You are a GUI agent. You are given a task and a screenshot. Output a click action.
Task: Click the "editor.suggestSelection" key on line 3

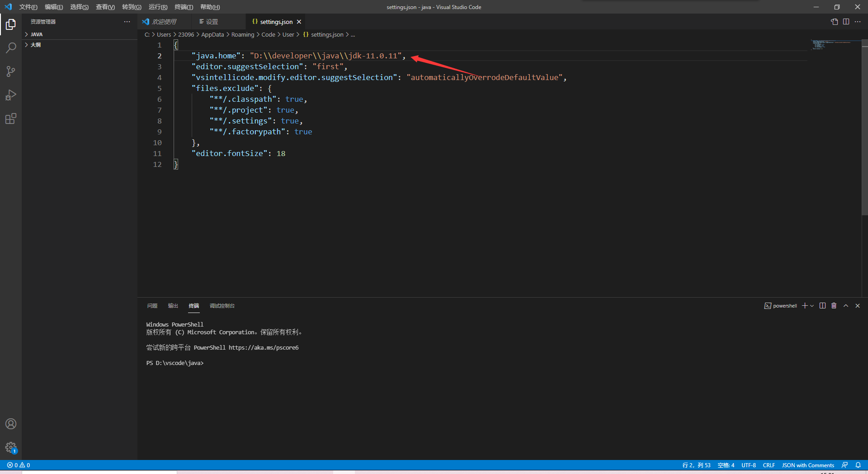coord(248,66)
